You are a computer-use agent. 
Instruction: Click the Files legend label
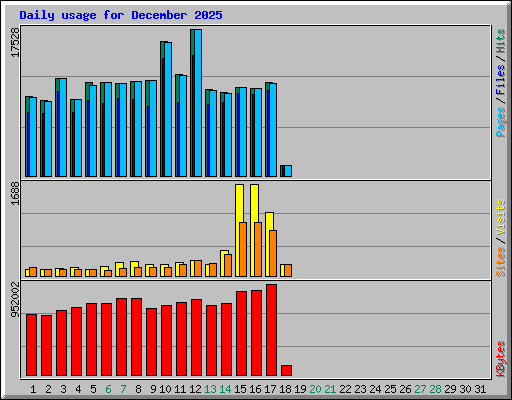tap(500, 80)
